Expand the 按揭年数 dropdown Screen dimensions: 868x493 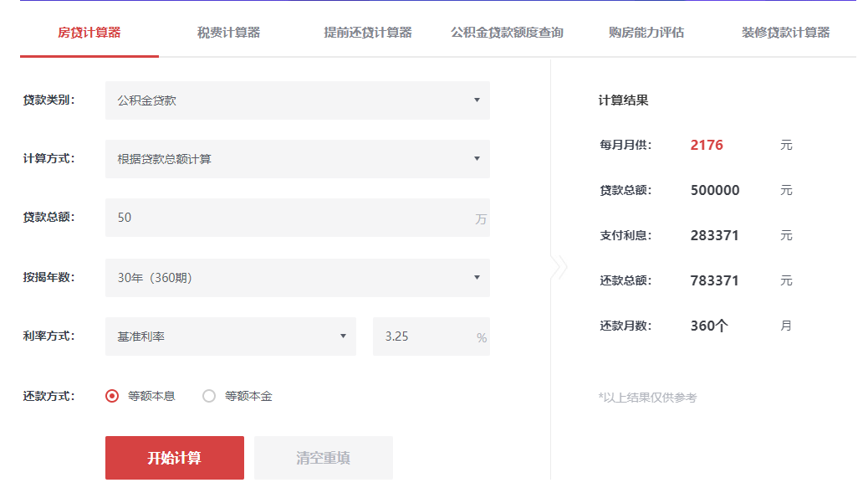point(297,278)
